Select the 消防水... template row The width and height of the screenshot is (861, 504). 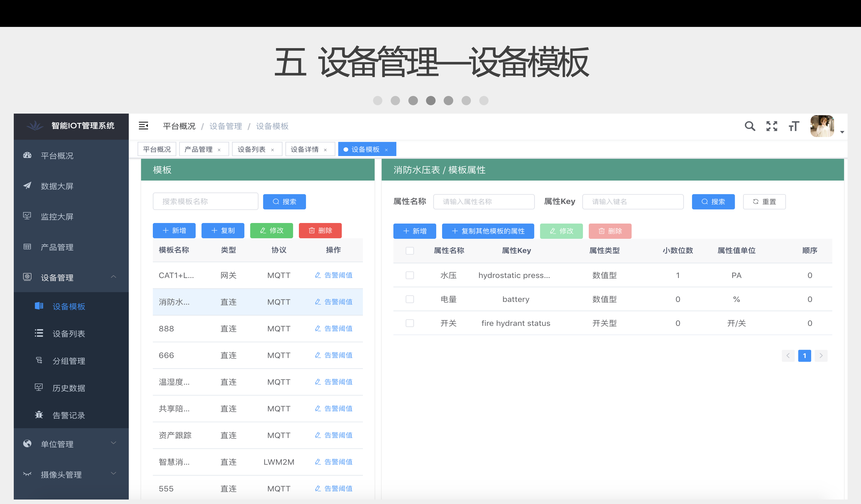[258, 302]
